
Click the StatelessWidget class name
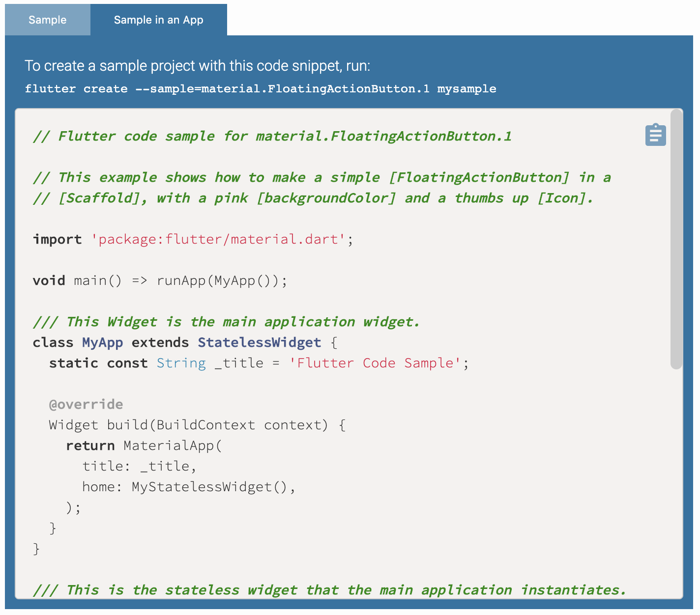pyautogui.click(x=259, y=342)
